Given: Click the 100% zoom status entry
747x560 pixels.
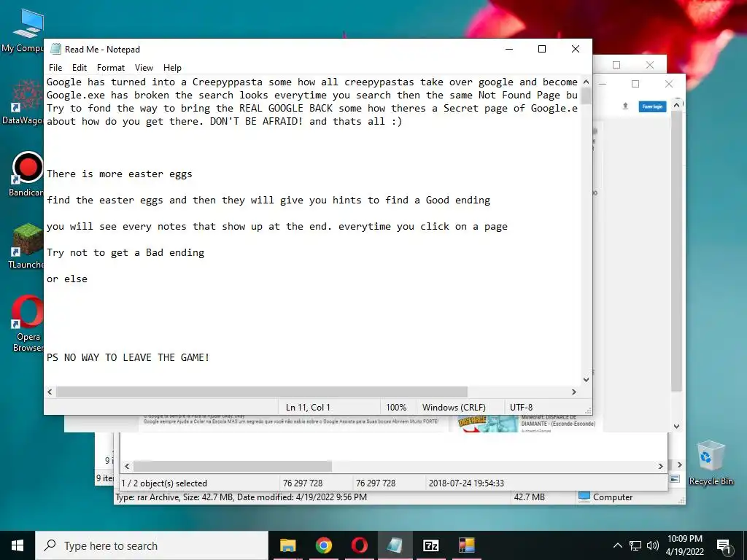Looking at the screenshot, I should [396, 407].
